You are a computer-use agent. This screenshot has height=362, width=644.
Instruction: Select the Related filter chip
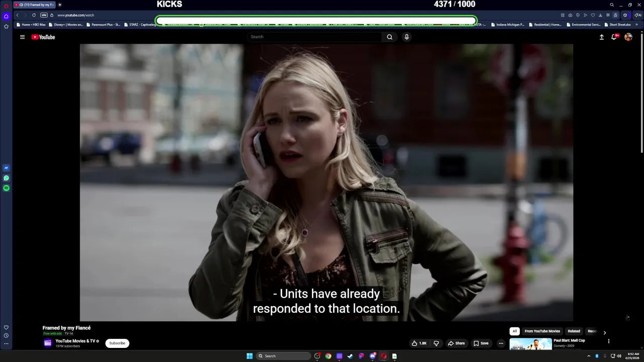tap(574, 331)
